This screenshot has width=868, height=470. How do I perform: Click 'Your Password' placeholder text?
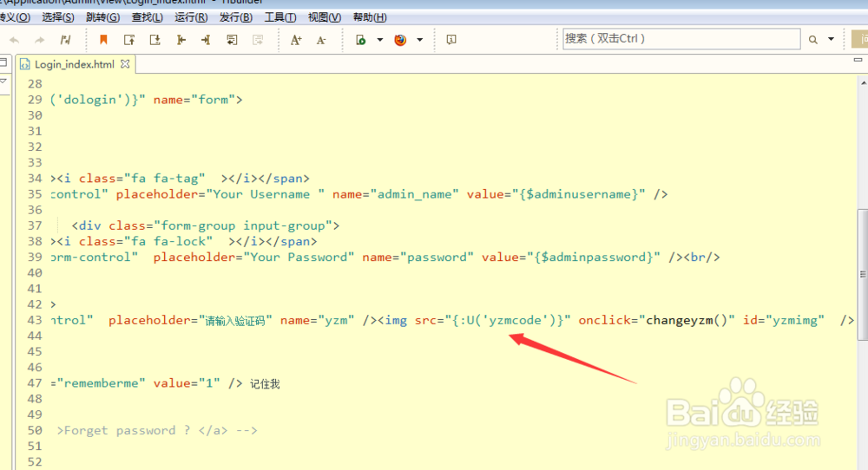click(x=299, y=258)
